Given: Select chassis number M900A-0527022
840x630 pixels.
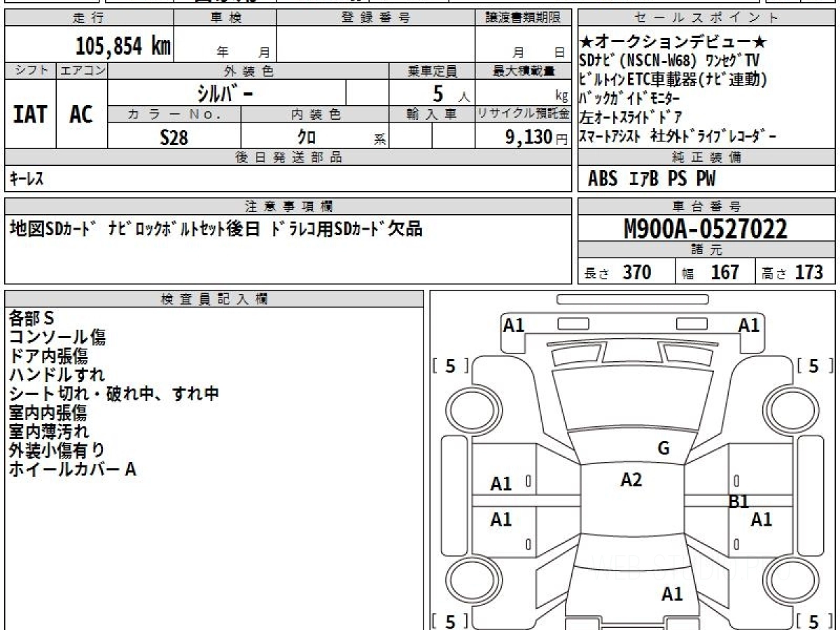Looking at the screenshot, I should 706,228.
